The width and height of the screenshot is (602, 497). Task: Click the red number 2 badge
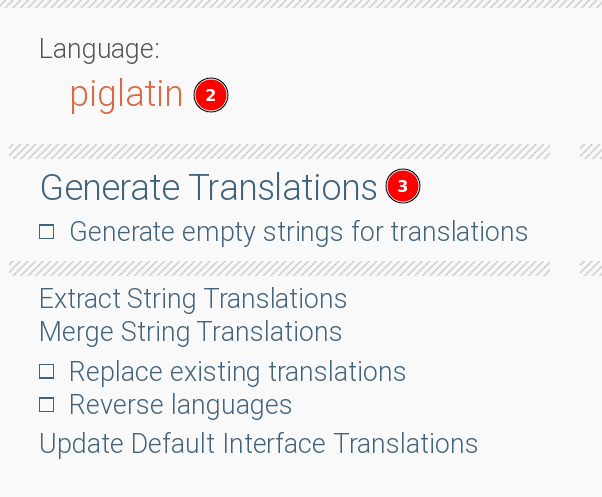[210, 96]
